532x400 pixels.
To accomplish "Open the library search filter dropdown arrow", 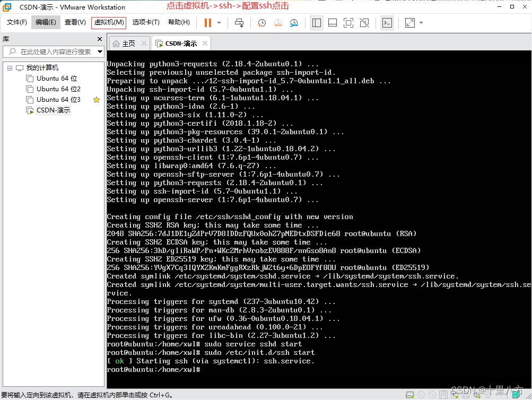I will coord(100,52).
